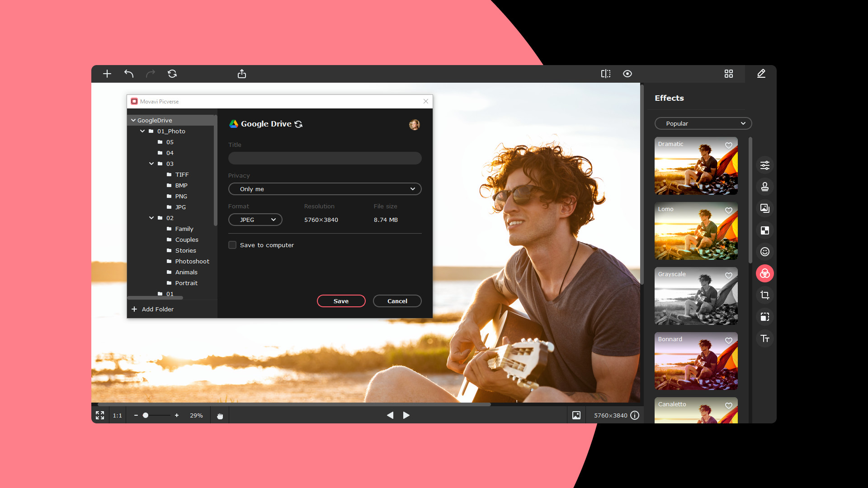Open the Text tool

765,338
